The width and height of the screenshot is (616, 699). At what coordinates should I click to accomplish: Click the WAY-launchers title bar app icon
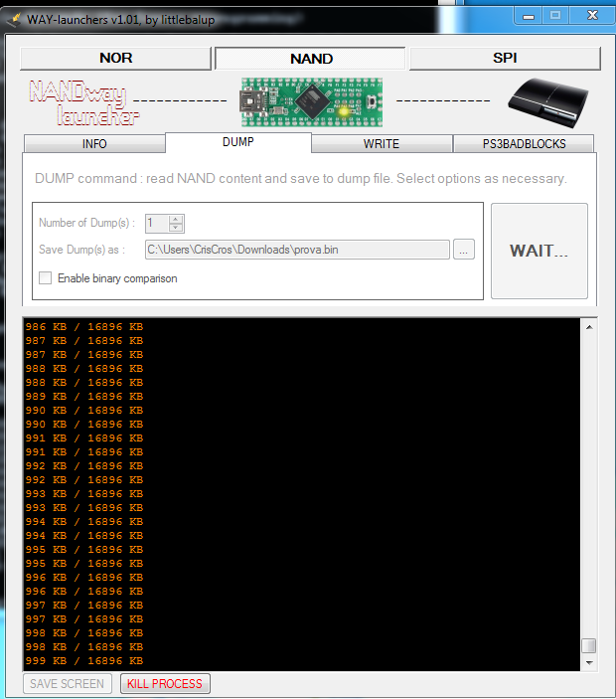[x=14, y=19]
